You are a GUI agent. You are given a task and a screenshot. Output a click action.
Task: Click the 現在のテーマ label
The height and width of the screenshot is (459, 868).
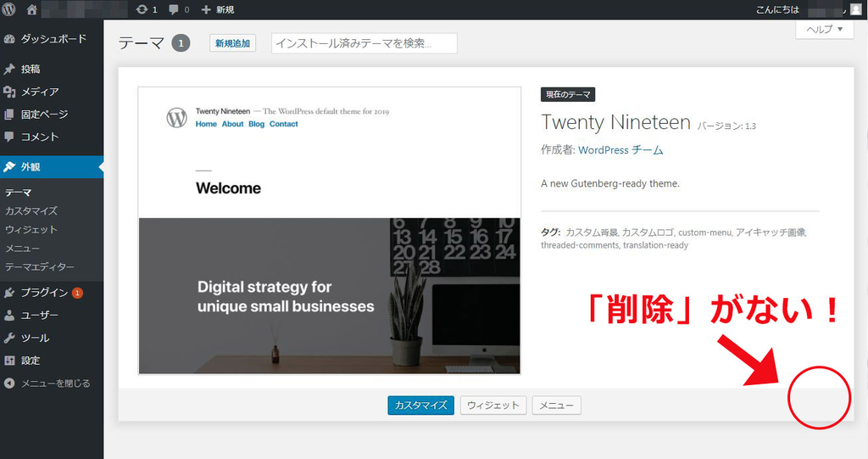[568, 95]
